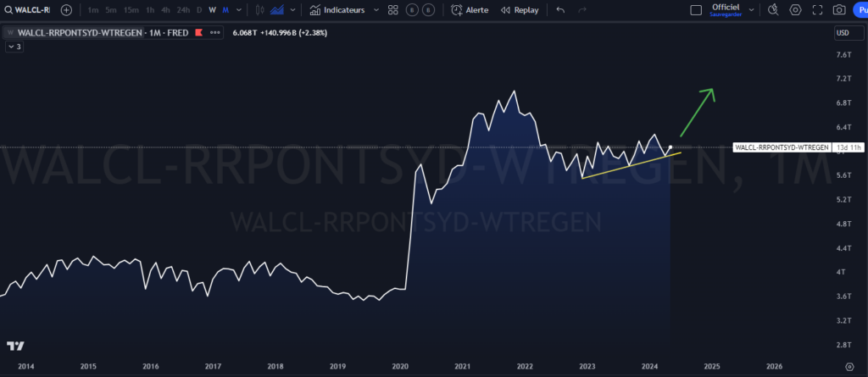Select the 5m timeframe
The image size is (868, 377).
(x=112, y=10)
